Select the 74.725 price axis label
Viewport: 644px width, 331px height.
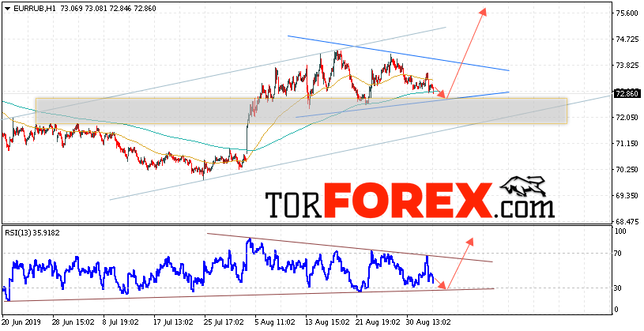point(627,39)
